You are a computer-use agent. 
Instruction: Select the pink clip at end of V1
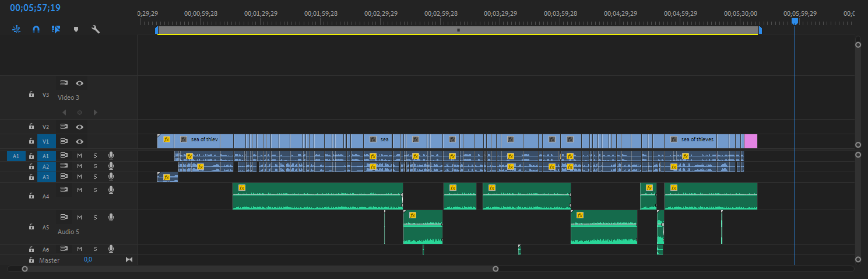pos(750,141)
